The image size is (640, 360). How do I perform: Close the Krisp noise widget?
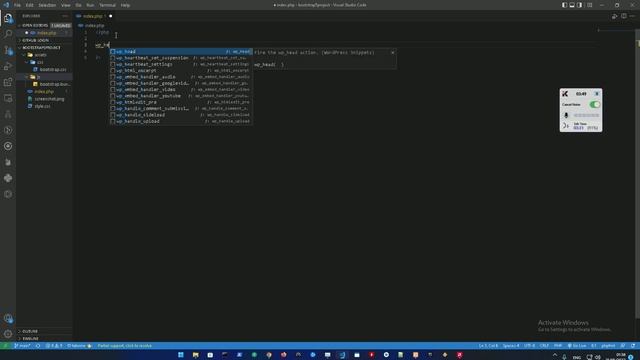pos(597,94)
